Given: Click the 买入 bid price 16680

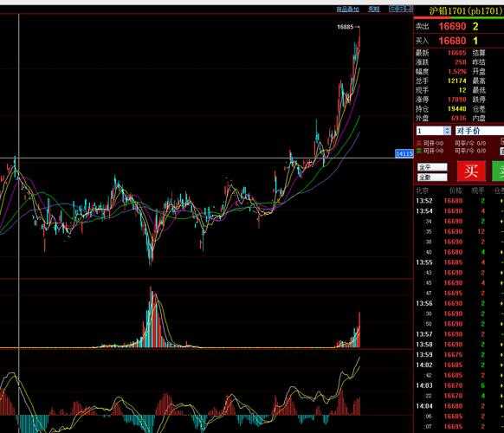Looking at the screenshot, I should 452,41.
